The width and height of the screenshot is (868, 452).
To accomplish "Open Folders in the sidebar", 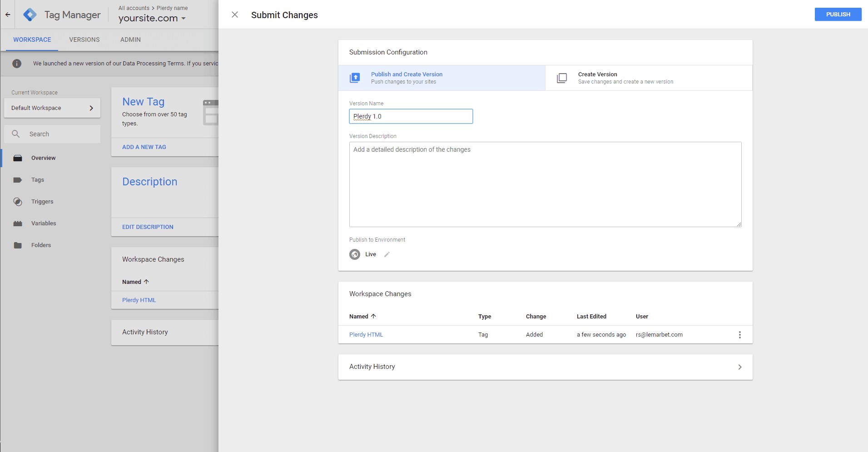I will tap(41, 245).
